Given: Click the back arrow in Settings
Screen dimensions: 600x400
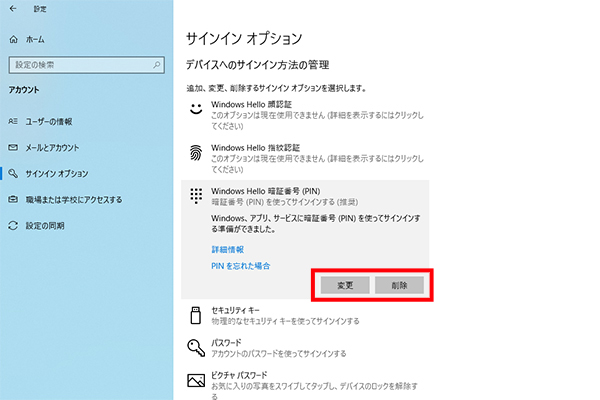Looking at the screenshot, I should click(13, 8).
